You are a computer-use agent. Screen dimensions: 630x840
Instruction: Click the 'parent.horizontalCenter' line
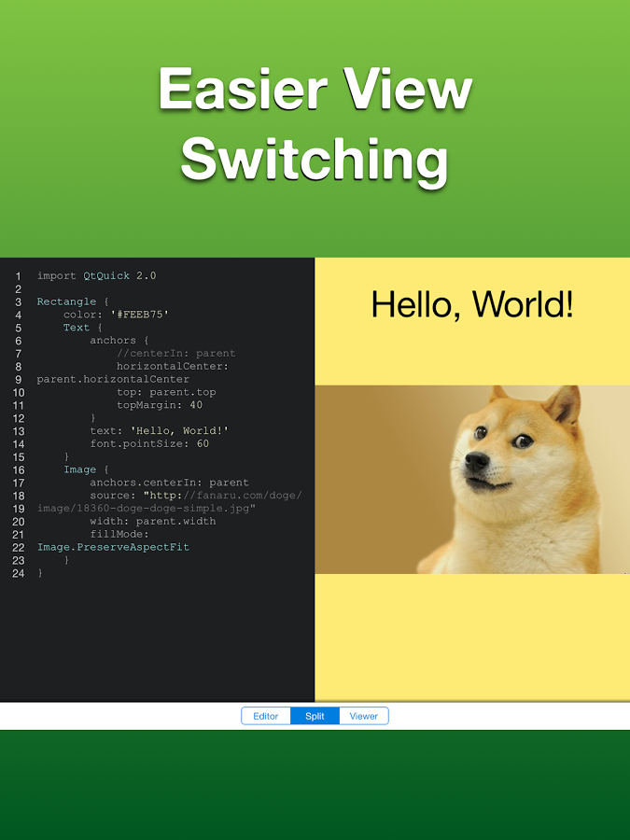[x=113, y=379]
